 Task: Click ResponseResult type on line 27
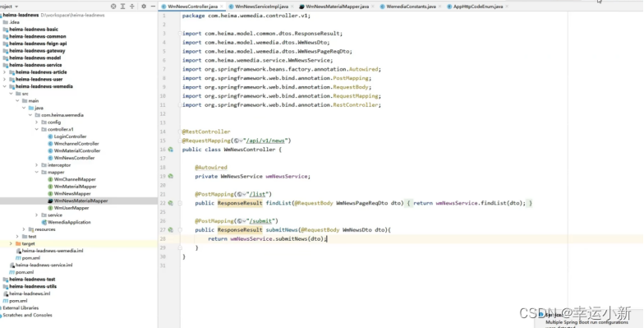tap(240, 230)
